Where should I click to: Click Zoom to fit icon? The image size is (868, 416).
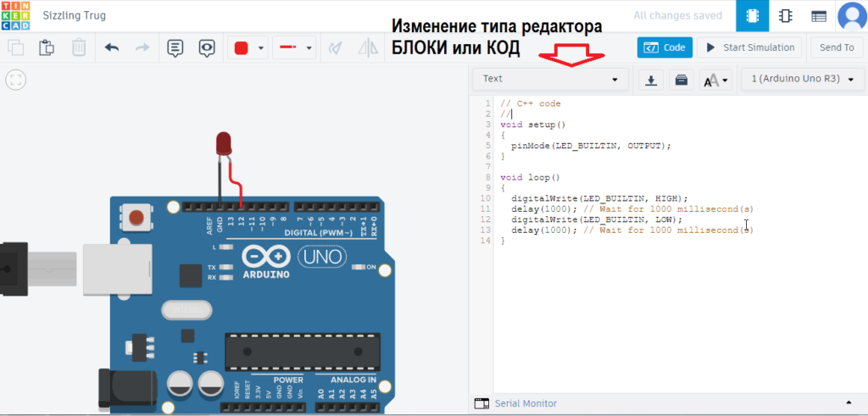pos(16,80)
